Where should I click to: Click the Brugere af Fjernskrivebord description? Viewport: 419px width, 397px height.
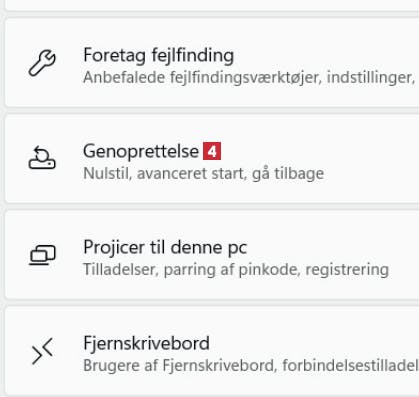click(x=251, y=365)
